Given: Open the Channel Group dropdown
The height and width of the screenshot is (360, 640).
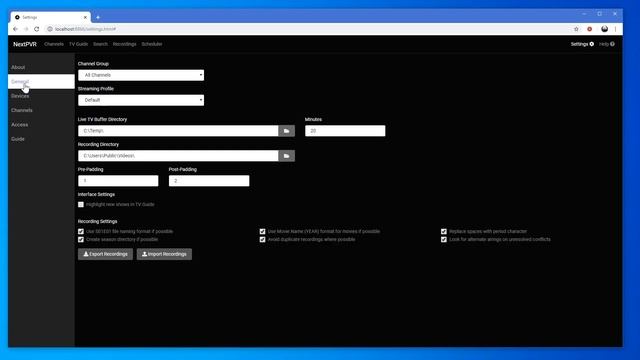Looking at the screenshot, I should 141,75.
